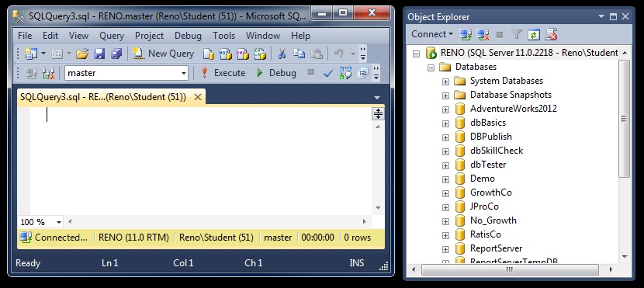This screenshot has height=288, width=644.
Task: Click the Object Explorer vertical scrollbar
Action: coord(625,119)
